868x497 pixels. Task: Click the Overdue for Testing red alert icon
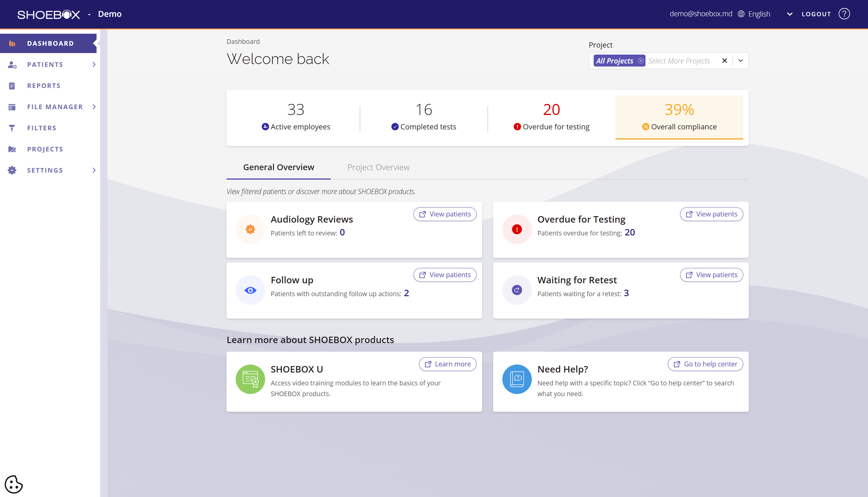click(x=516, y=229)
